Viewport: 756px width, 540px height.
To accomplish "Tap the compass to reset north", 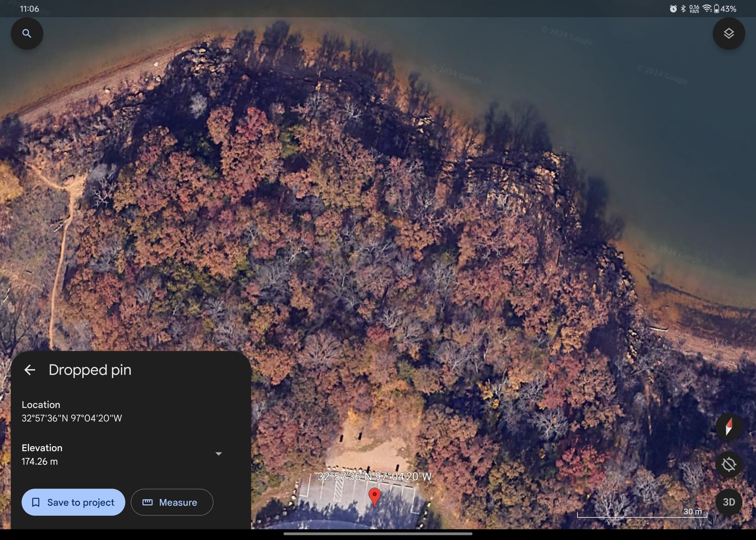I will 728,427.
